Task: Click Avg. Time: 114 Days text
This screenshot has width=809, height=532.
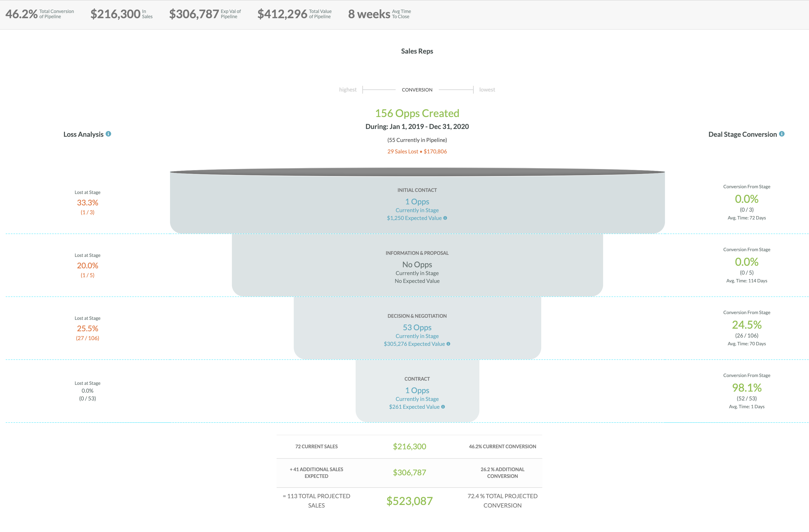Action: [747, 281]
